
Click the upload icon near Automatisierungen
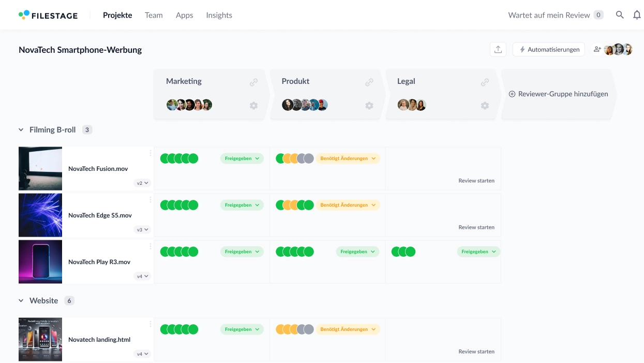pyautogui.click(x=498, y=49)
